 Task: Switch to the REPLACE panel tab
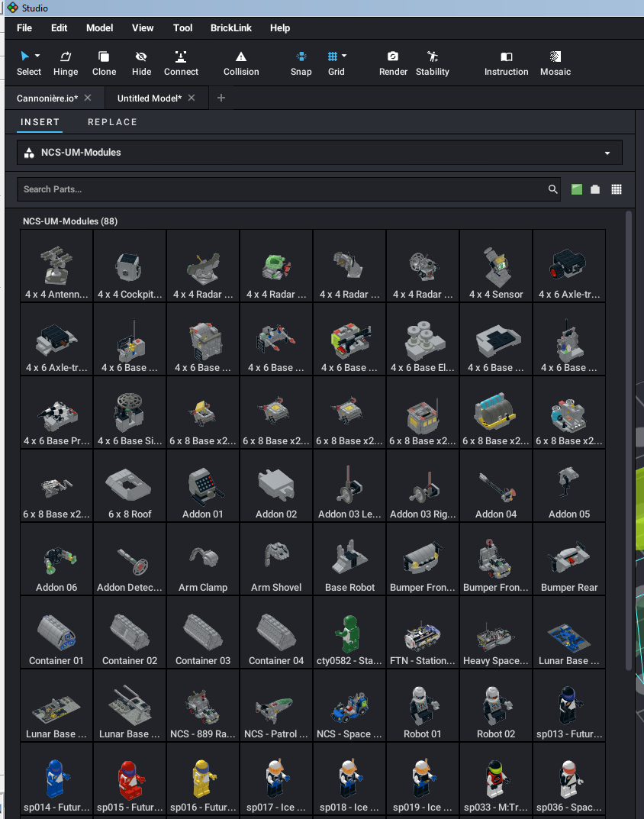coord(112,122)
